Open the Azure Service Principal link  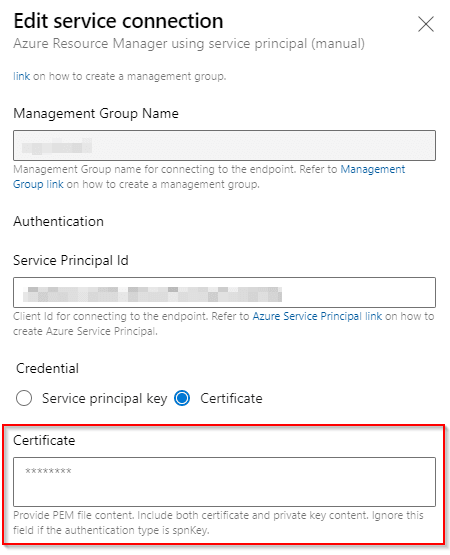tap(317, 316)
